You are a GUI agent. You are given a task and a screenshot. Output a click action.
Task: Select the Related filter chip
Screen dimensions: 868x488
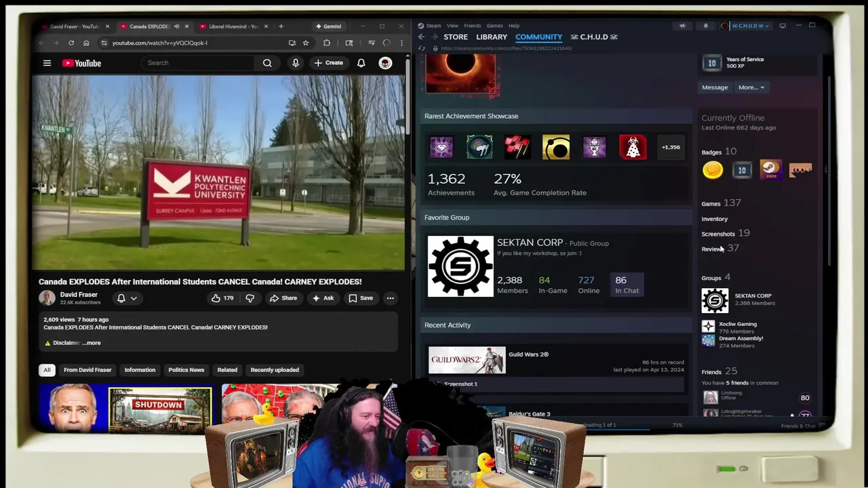tap(227, 370)
